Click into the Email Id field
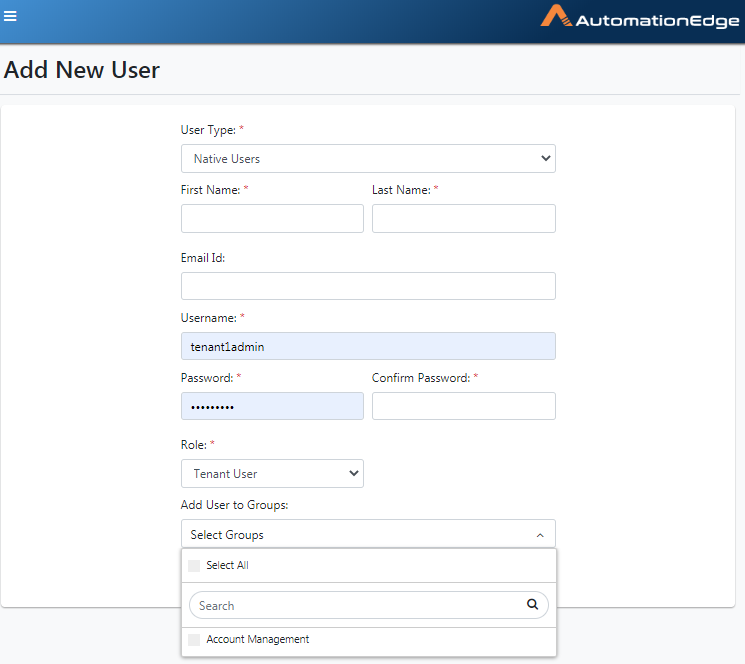This screenshot has height=664, width=745. [368, 286]
